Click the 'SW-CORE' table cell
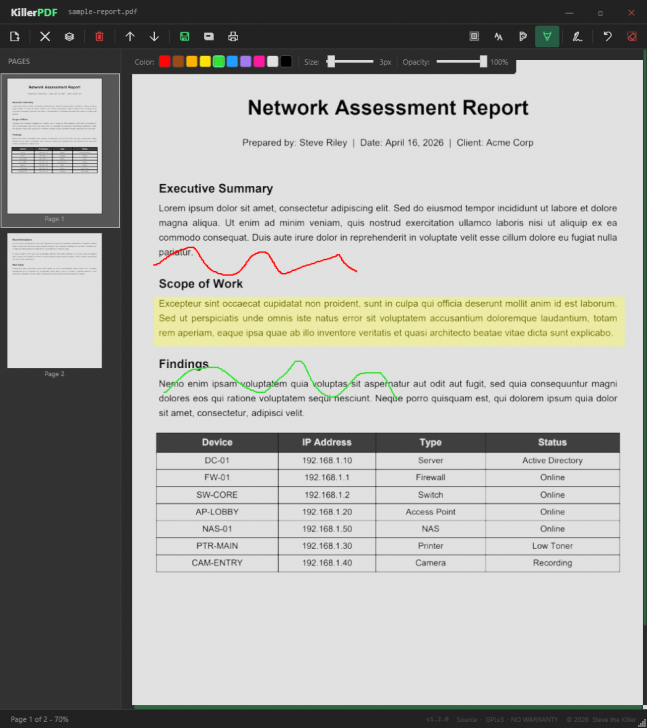647x728 pixels. pos(217,495)
